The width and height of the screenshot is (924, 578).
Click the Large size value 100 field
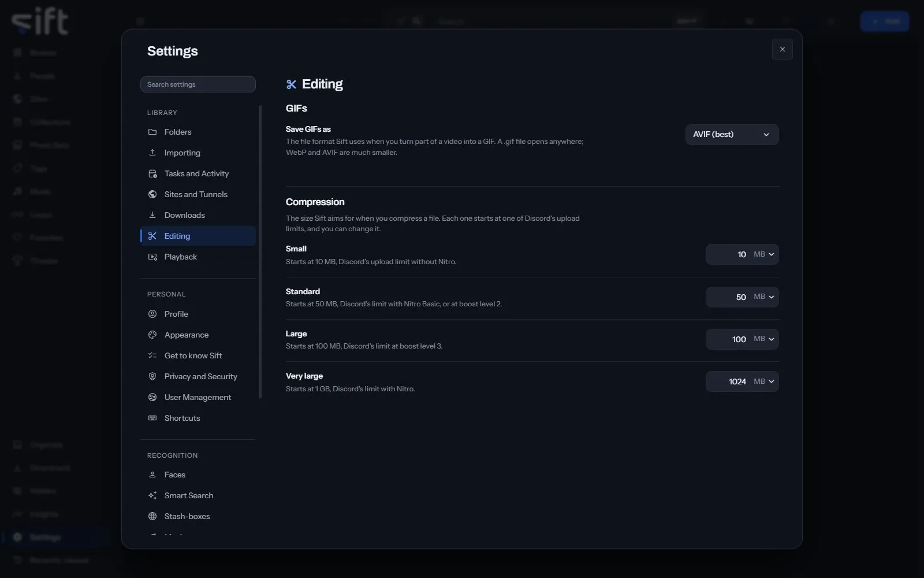[729, 339]
